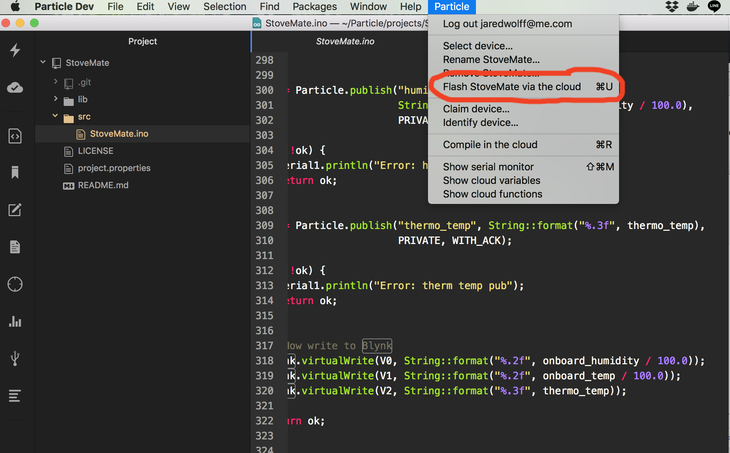Open the Apple menu

(x=15, y=7)
